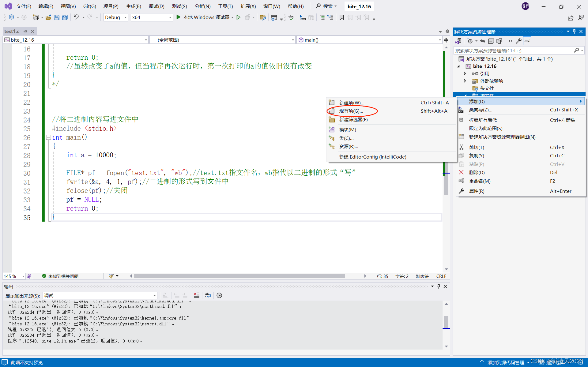Click the clear all output icon

(197, 295)
